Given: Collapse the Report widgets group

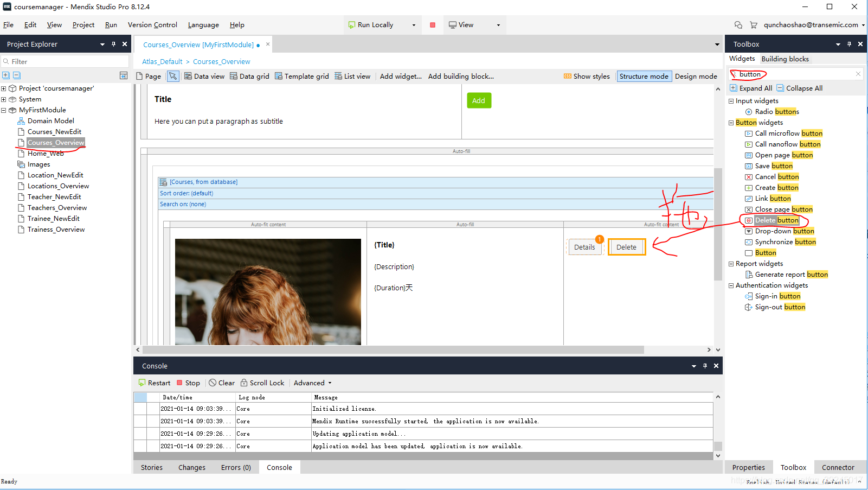Looking at the screenshot, I should (731, 264).
